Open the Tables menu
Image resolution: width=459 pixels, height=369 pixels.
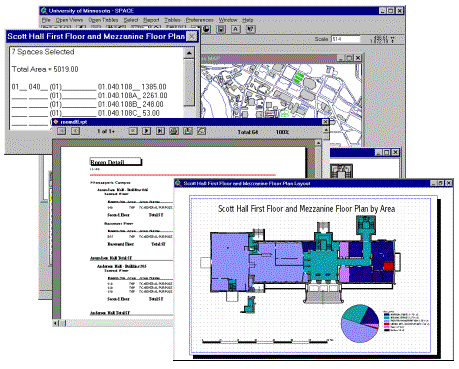pos(172,20)
